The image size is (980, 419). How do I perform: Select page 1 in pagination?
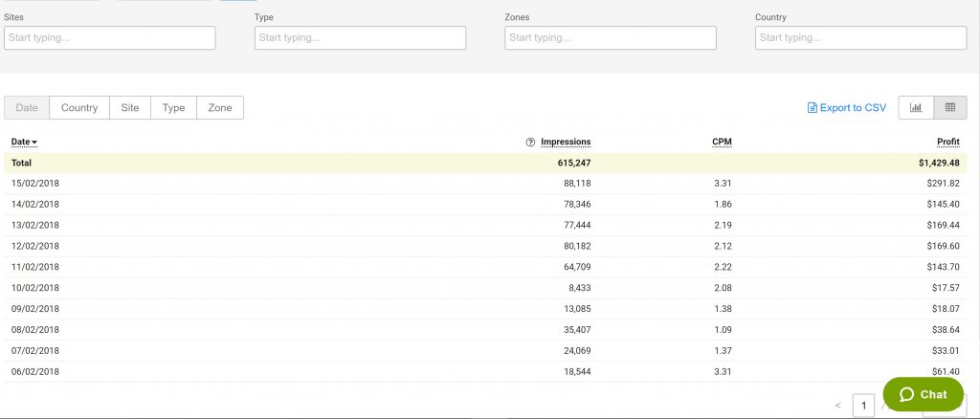[x=863, y=407]
